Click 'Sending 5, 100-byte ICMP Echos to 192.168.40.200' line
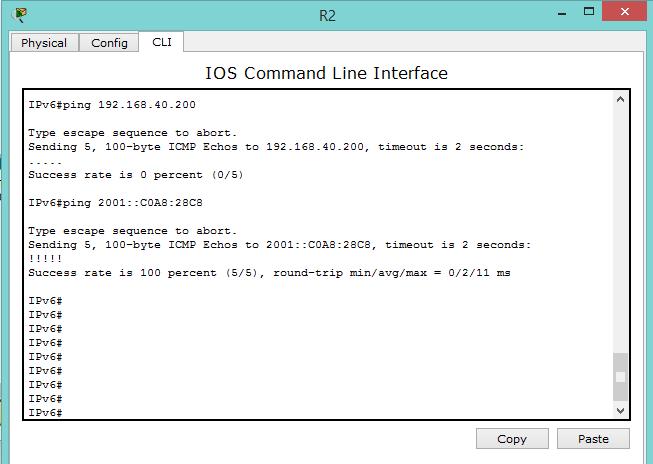Image resolution: width=653 pixels, height=464 pixels. click(x=276, y=147)
